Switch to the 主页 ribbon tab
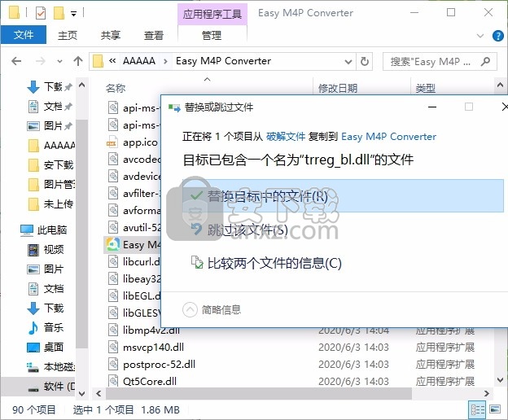508x420 pixels. pos(68,35)
